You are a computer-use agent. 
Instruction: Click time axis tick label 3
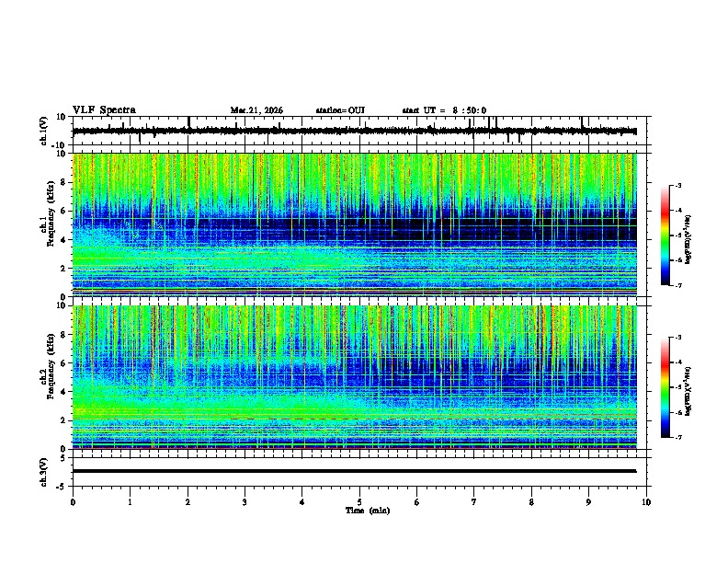[245, 502]
